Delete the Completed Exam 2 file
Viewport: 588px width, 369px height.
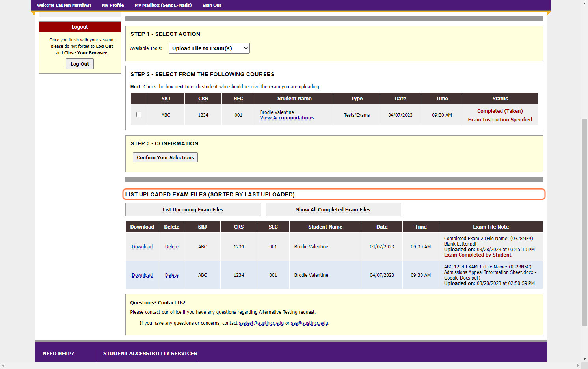(172, 247)
